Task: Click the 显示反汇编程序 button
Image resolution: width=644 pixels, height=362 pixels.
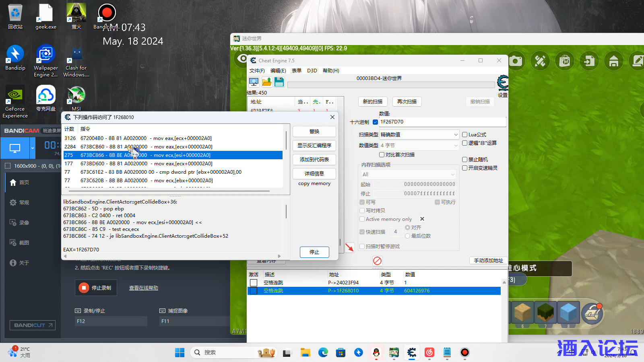Action: coord(314,146)
